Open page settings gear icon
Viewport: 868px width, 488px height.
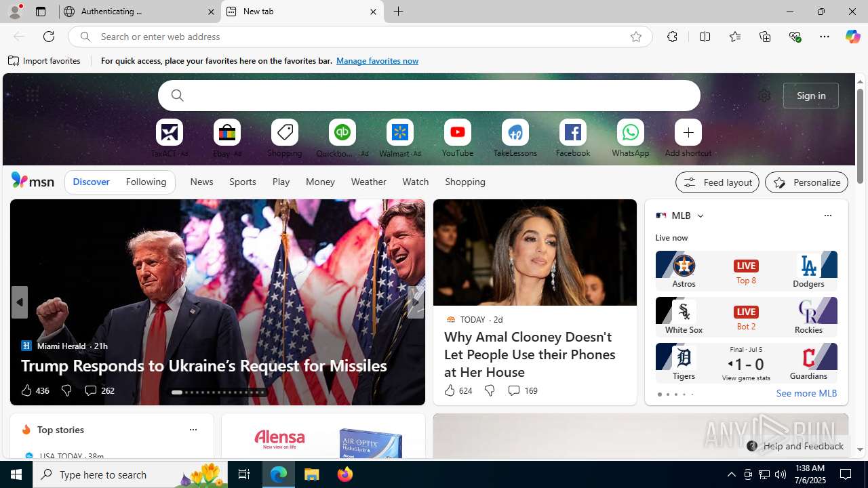click(x=764, y=96)
